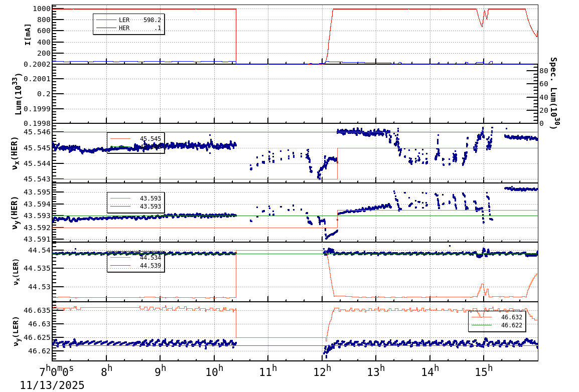The width and height of the screenshot is (579, 392).
Task: Click the 15h time axis label
Action: 484,372
